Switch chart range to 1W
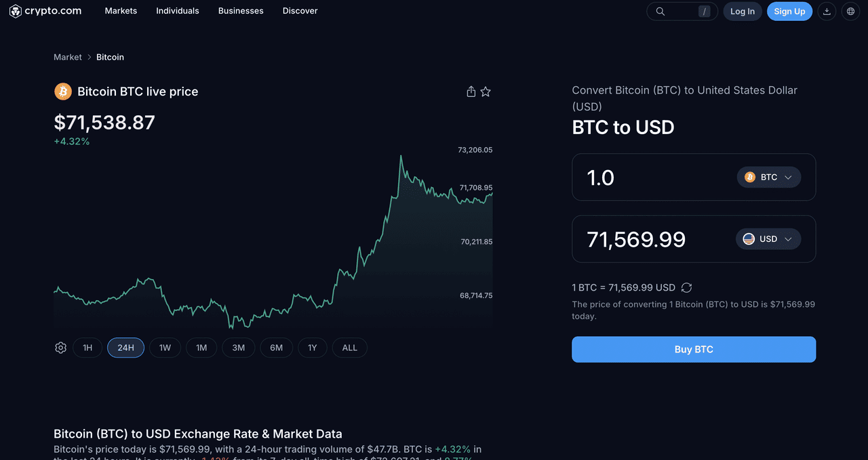The width and height of the screenshot is (868, 460). click(165, 348)
